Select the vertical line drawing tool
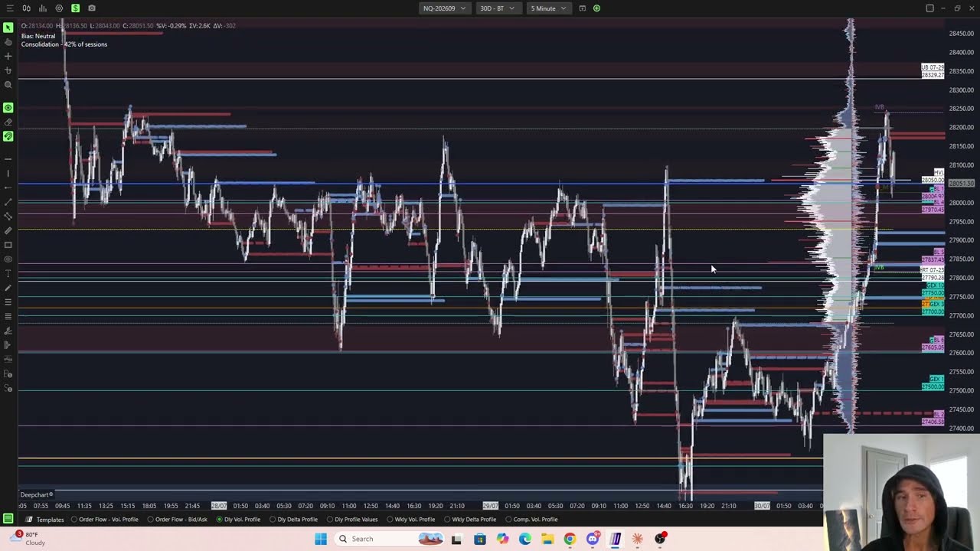This screenshot has height=551, width=980. pos(8,173)
